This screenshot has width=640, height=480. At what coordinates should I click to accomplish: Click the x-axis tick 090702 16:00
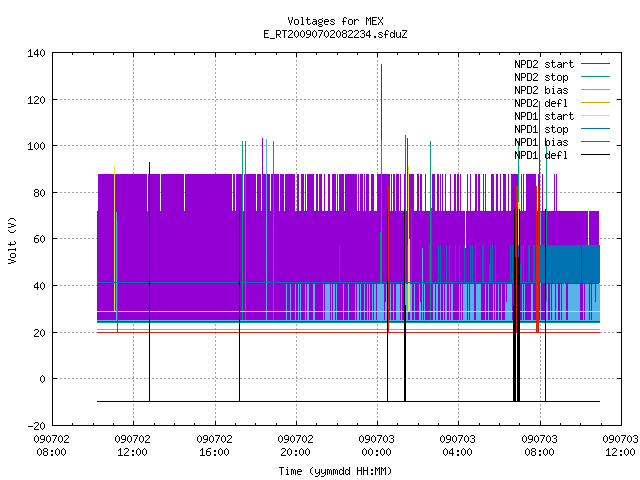coord(214,446)
